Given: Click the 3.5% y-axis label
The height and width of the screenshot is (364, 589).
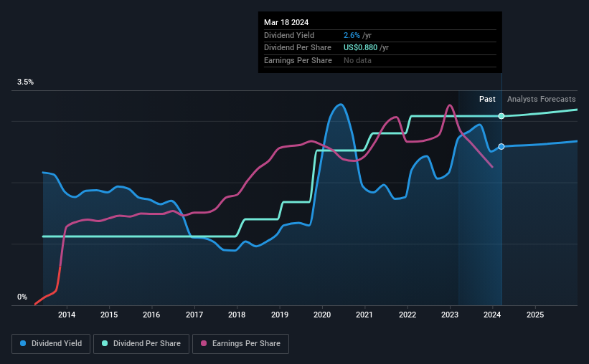Looking at the screenshot, I should (25, 82).
